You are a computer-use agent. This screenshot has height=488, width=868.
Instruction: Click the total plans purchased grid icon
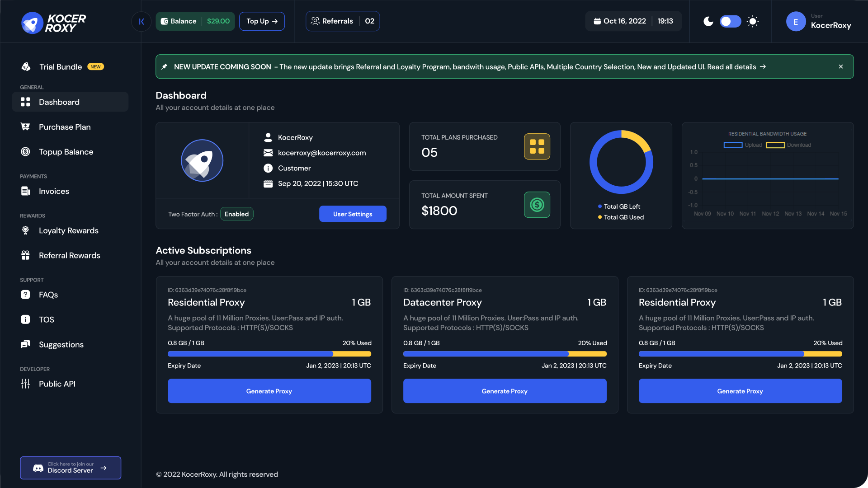pos(537,146)
